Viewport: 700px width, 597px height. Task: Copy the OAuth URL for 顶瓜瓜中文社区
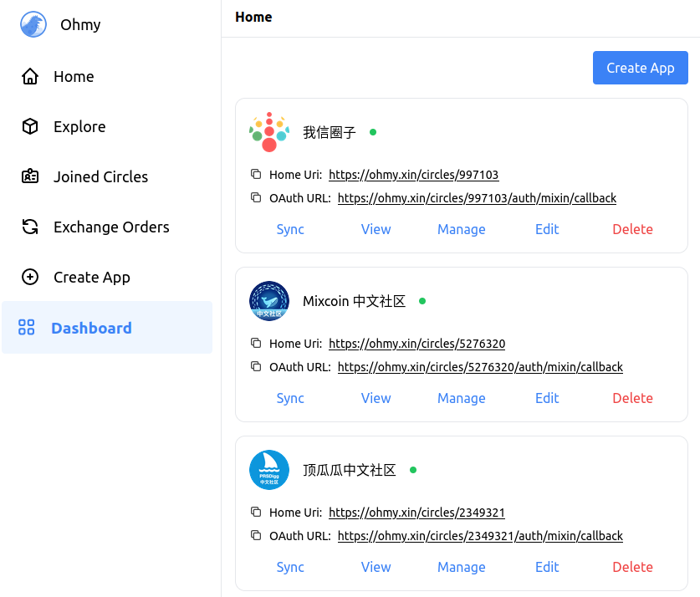(256, 536)
